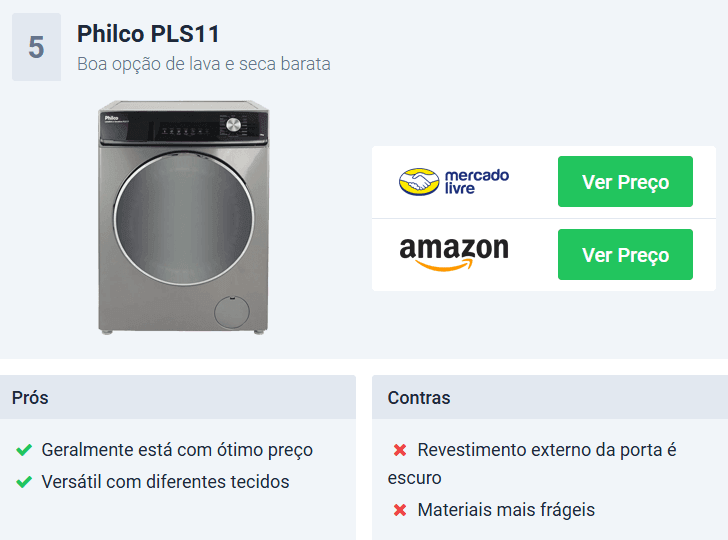Image resolution: width=728 pixels, height=540 pixels.
Task: Click the washer's control knob in the photo
Action: tap(233, 124)
